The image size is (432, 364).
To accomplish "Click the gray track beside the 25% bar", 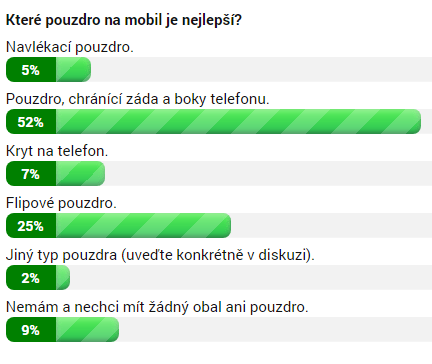I will pos(331,225).
